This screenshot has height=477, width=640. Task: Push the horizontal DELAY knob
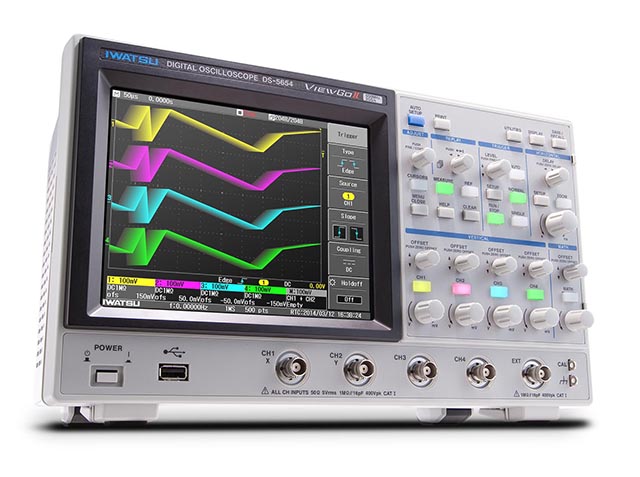coord(556,177)
